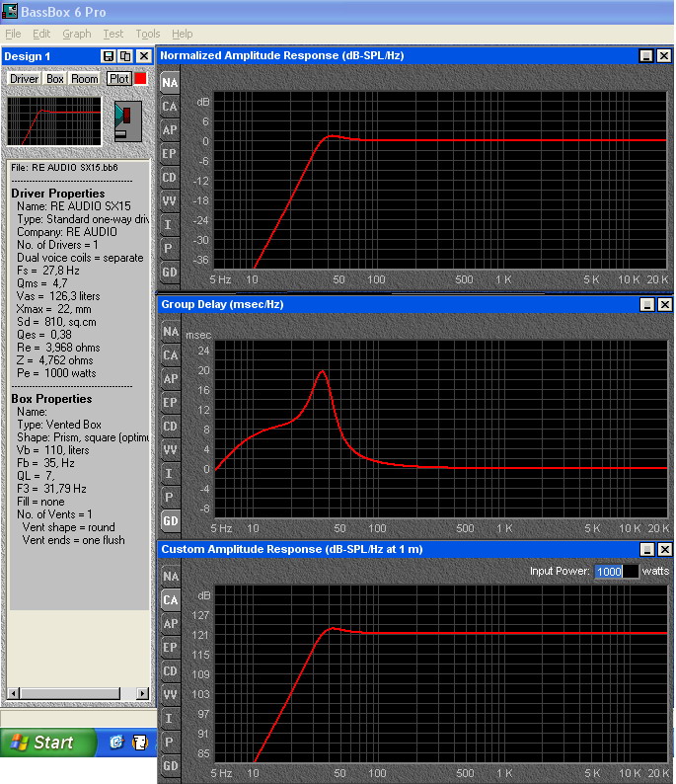Select GD tab in Normalized Amplitude window
Screen dimensions: 676x784
click(170, 272)
